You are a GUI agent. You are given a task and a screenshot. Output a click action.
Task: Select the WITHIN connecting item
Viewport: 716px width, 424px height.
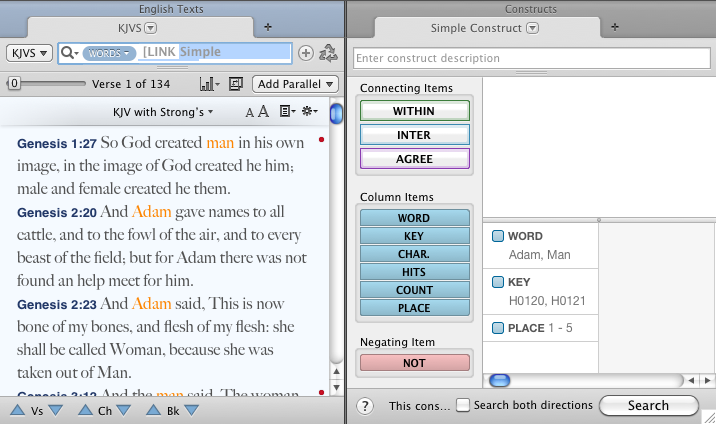[x=413, y=111]
